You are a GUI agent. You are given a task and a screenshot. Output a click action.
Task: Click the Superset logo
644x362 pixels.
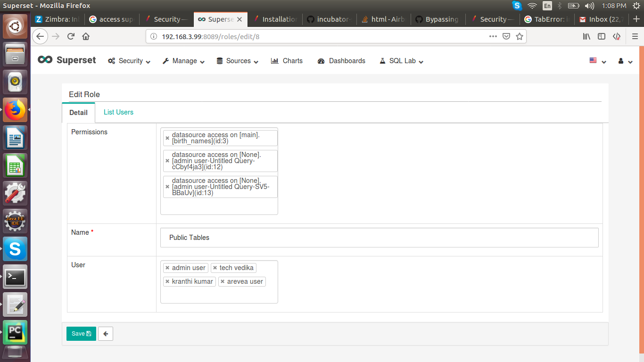[x=66, y=60]
